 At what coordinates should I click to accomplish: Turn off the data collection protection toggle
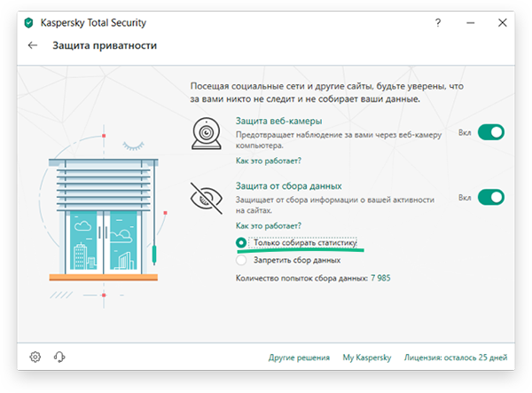[x=490, y=197]
